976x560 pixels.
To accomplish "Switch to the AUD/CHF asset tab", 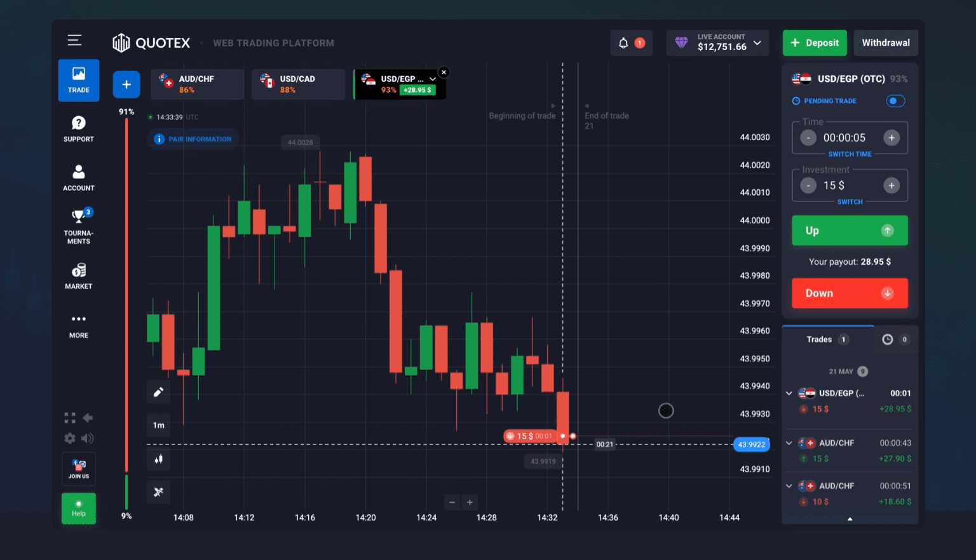I will click(x=197, y=84).
